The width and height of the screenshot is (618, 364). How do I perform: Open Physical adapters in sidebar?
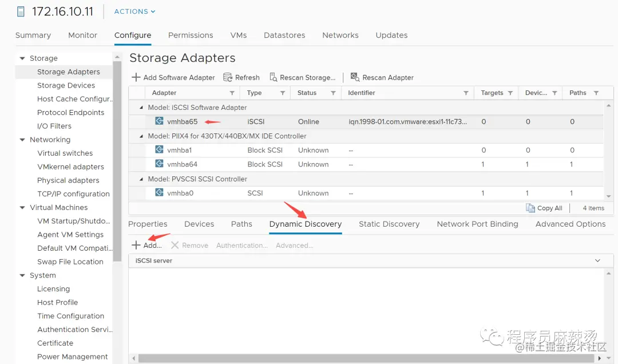(68, 180)
